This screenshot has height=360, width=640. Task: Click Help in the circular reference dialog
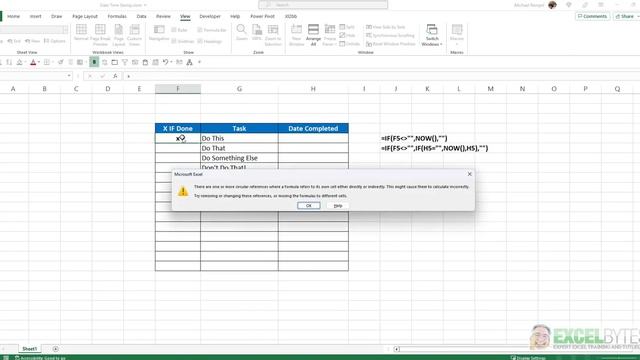(x=338, y=206)
